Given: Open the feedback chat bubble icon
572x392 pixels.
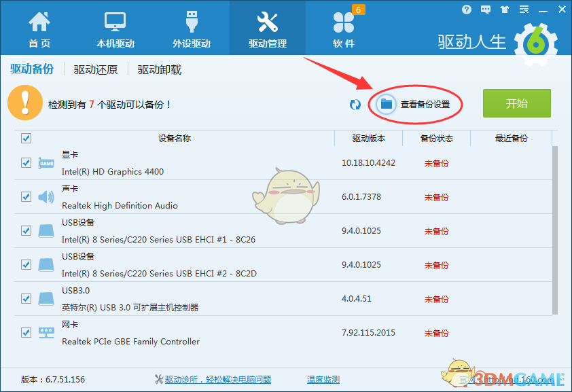Looking at the screenshot, I should 486,10.
